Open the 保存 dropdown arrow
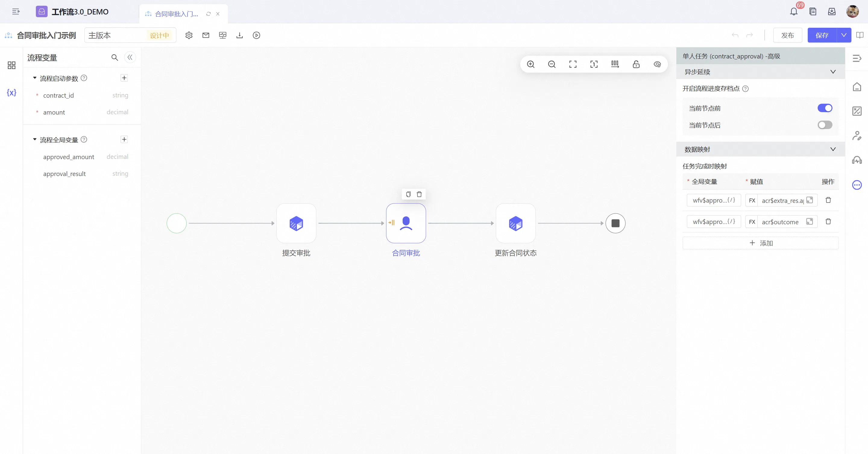Viewport: 868px width, 454px height. point(844,35)
